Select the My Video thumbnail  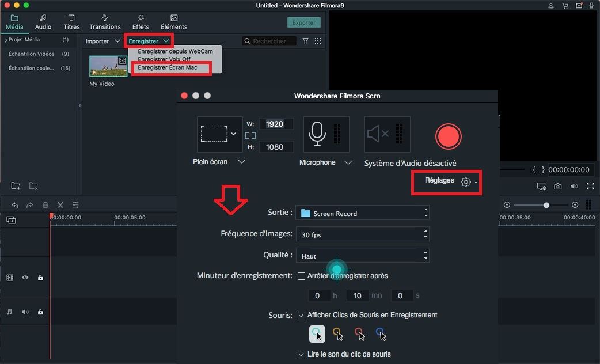[108, 66]
